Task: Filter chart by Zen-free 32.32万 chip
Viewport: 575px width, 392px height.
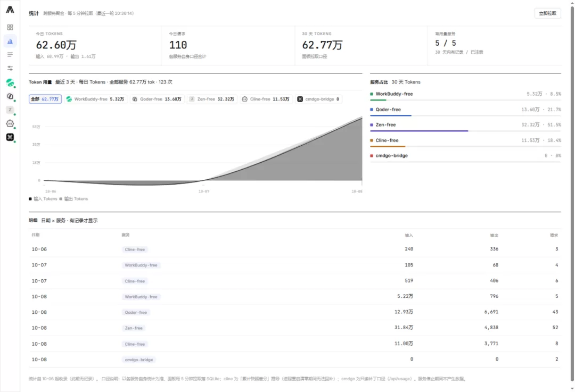Action: pos(212,99)
